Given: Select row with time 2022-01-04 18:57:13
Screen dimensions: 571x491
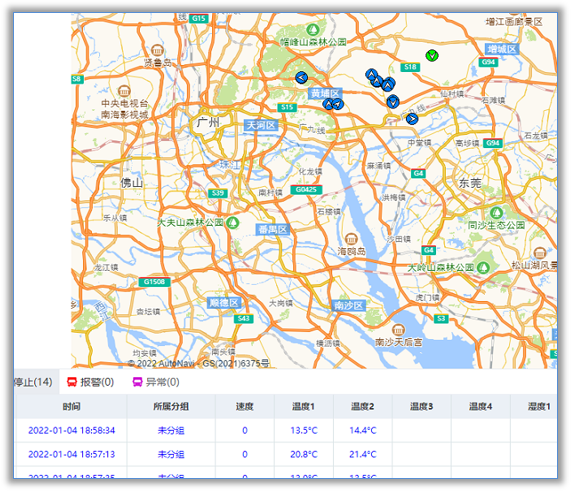Looking at the screenshot, I should tap(286, 455).
